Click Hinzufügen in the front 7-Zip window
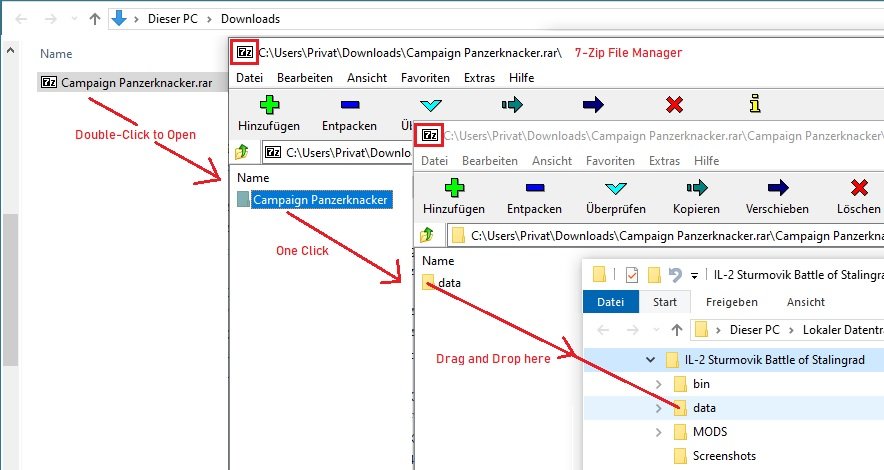884x470 pixels. tap(454, 197)
